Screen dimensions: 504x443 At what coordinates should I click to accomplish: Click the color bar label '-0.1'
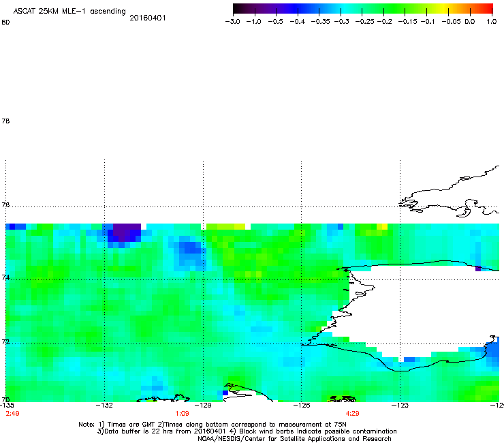coord(428,22)
